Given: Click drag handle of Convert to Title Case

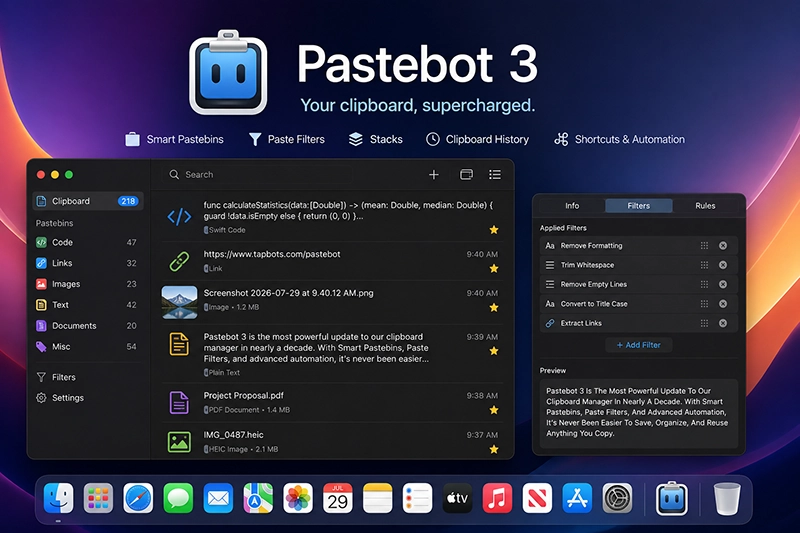Looking at the screenshot, I should 705,304.
